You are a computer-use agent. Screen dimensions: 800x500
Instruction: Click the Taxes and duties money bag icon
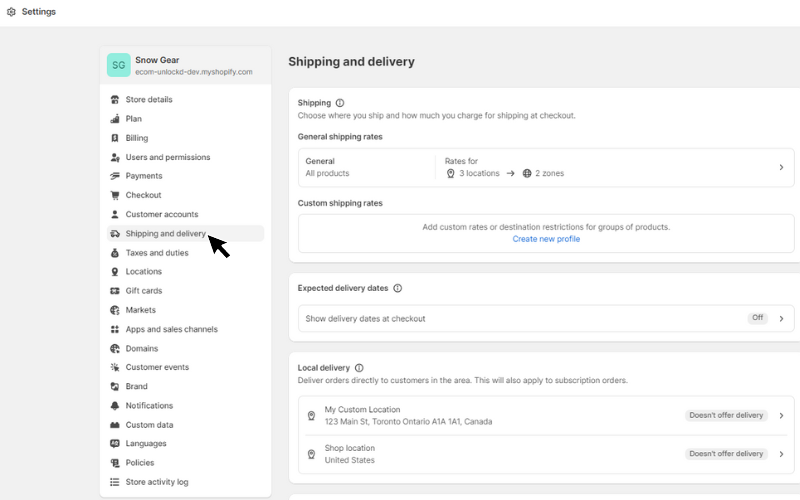click(115, 253)
